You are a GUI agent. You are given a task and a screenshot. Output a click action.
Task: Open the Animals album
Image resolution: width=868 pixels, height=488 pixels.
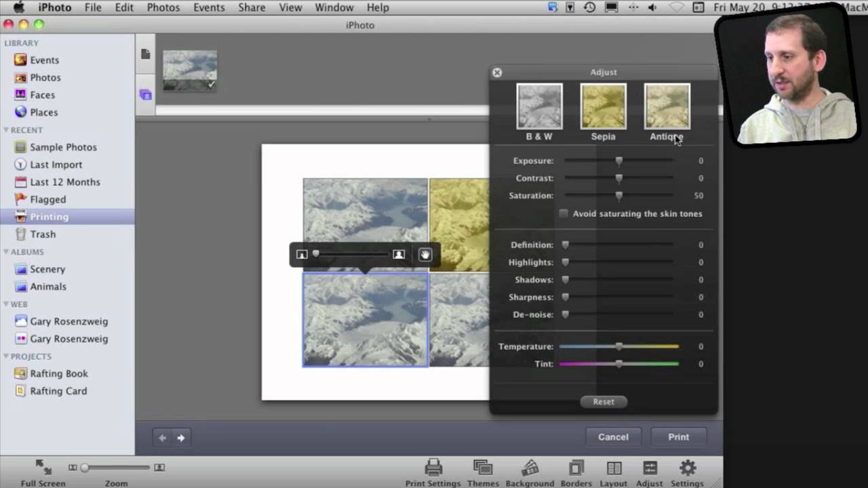pos(48,287)
